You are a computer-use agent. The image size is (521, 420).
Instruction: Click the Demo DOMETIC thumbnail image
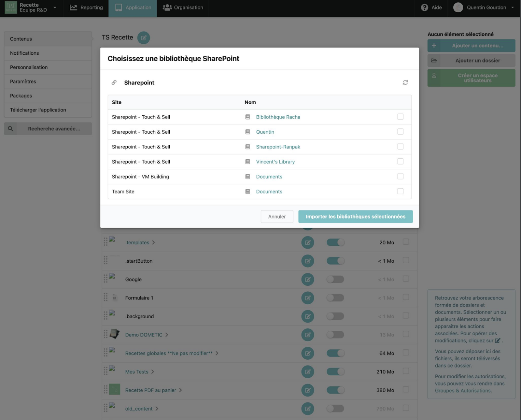point(114,334)
